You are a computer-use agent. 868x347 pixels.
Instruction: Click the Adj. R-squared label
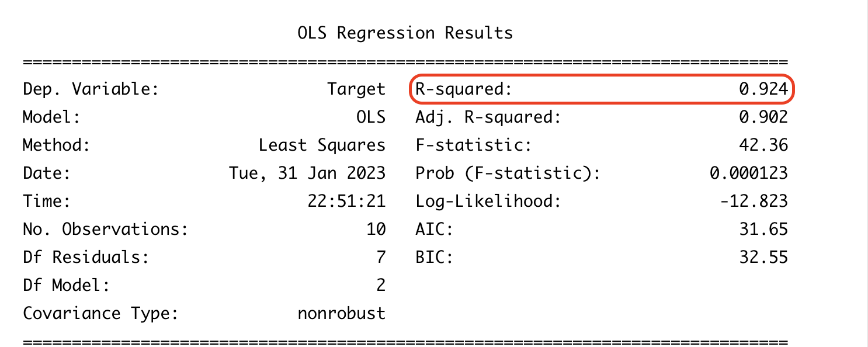(488, 118)
